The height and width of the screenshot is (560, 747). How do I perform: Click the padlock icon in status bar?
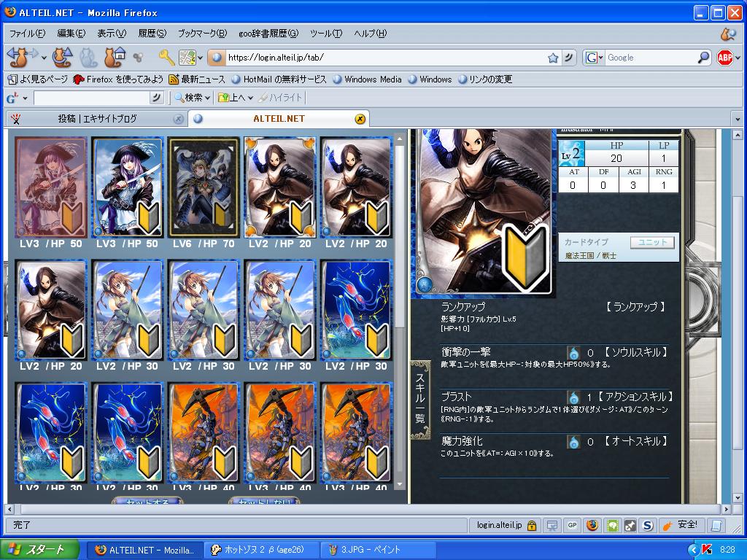(x=532, y=525)
